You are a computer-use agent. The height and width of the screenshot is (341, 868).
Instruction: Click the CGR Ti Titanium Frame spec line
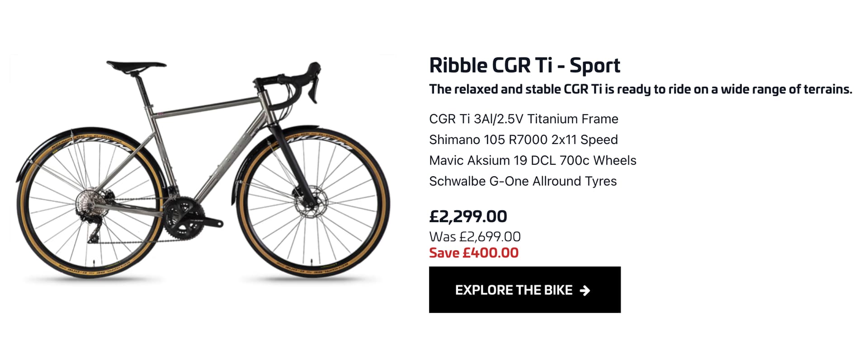524,119
